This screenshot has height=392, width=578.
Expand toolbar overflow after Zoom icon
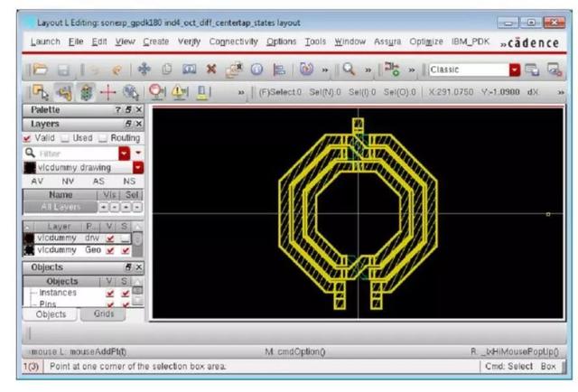368,70
